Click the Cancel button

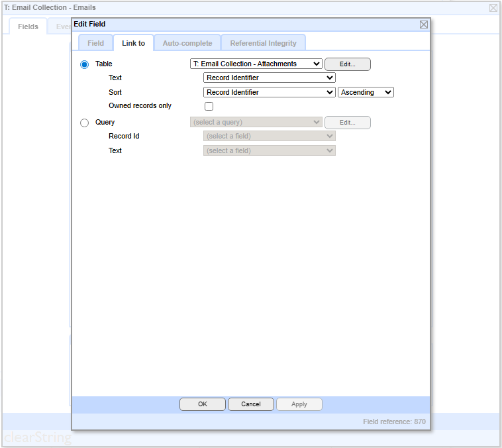[251, 404]
